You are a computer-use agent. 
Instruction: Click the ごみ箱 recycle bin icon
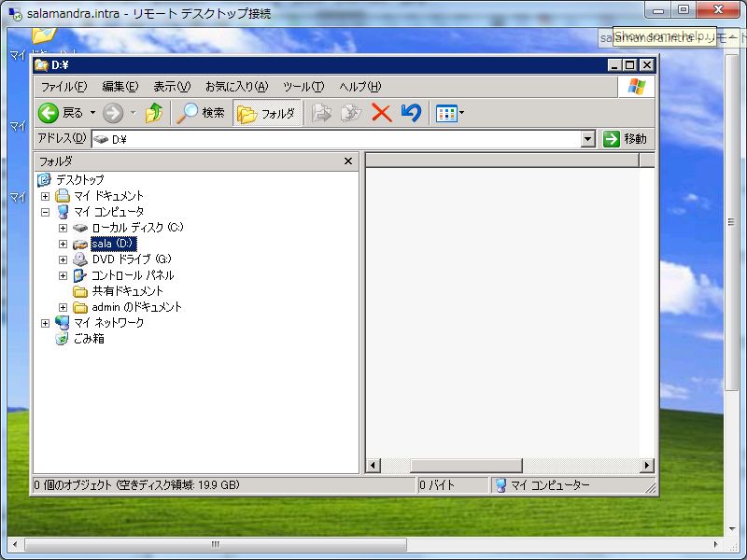[62, 339]
